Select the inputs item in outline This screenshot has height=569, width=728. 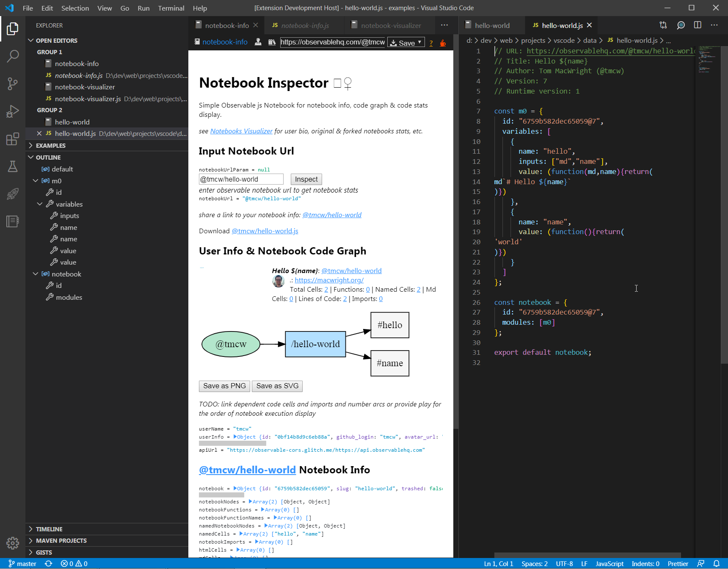coord(107,216)
